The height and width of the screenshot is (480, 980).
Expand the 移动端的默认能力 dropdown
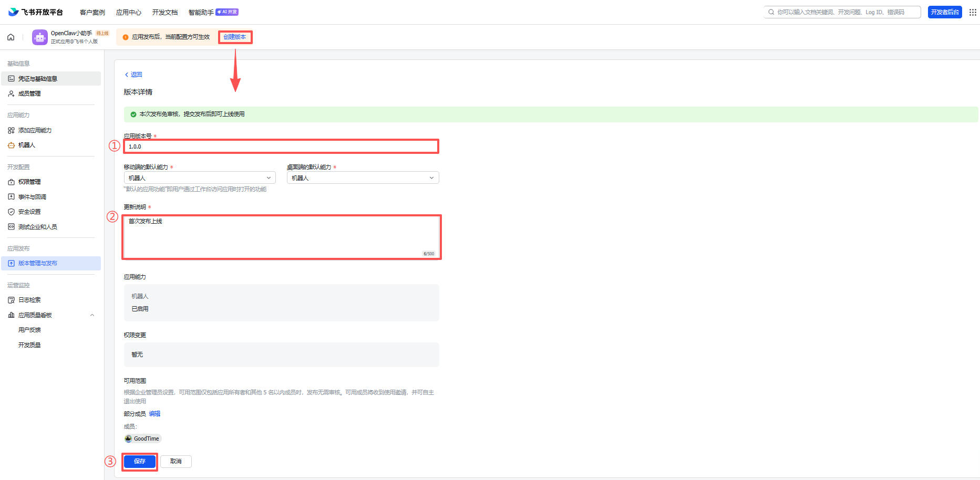coord(200,178)
